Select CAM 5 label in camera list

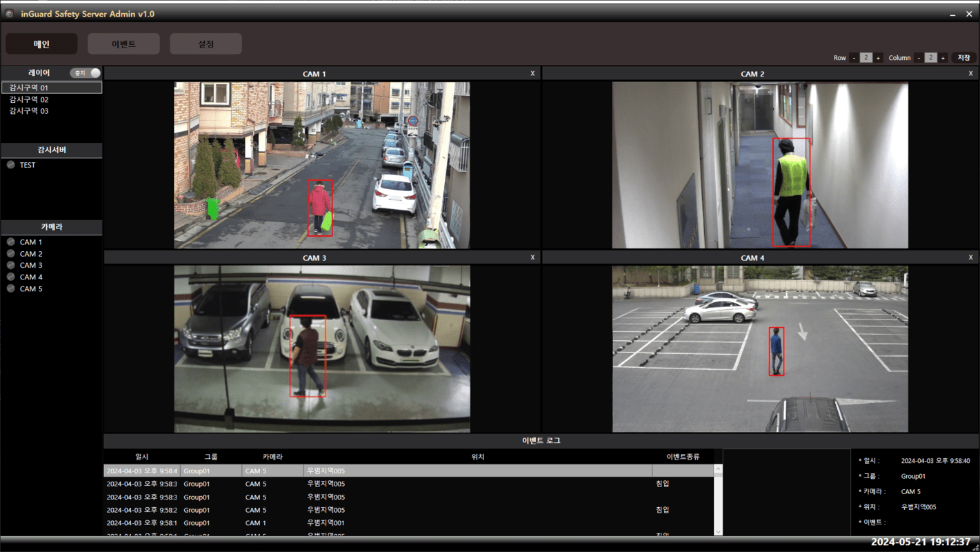[31, 288]
